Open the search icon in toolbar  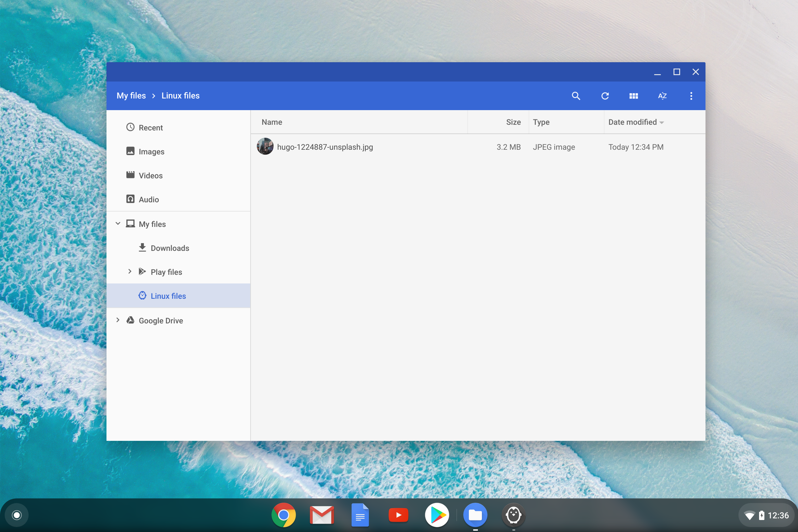tap(576, 96)
